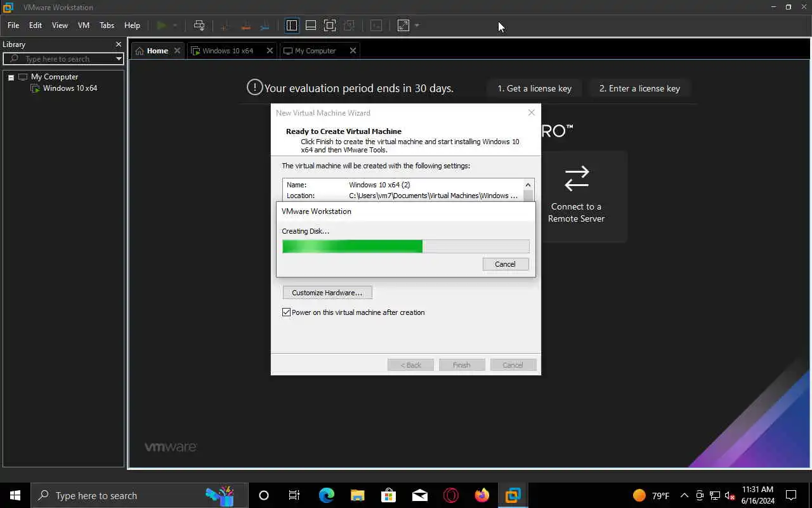Launch Firefox from the taskbar
812x508 pixels.
tap(482, 495)
